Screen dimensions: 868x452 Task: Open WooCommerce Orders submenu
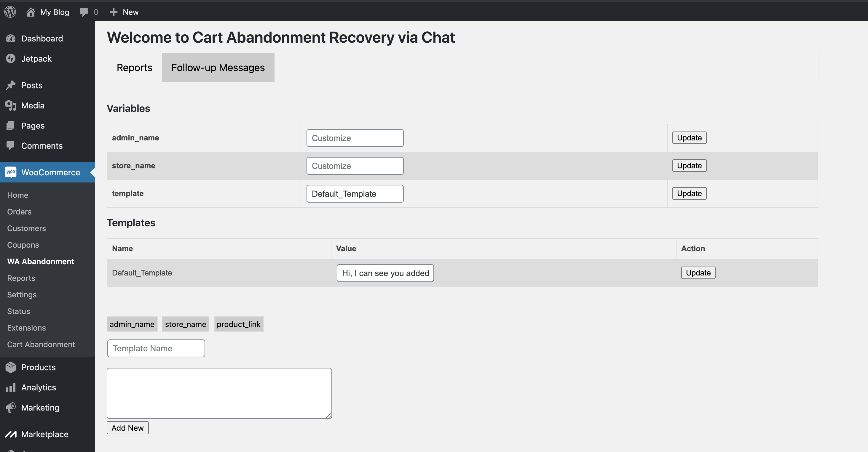coord(19,212)
